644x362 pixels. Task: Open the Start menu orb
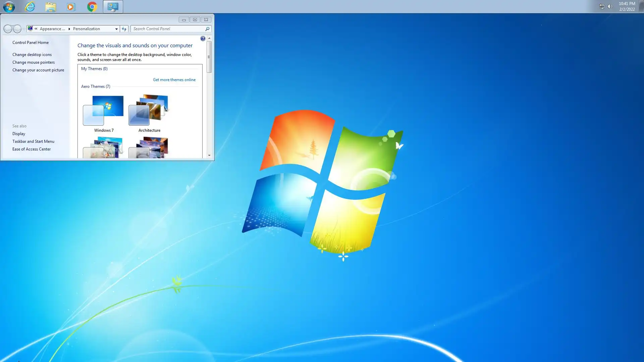(x=9, y=7)
